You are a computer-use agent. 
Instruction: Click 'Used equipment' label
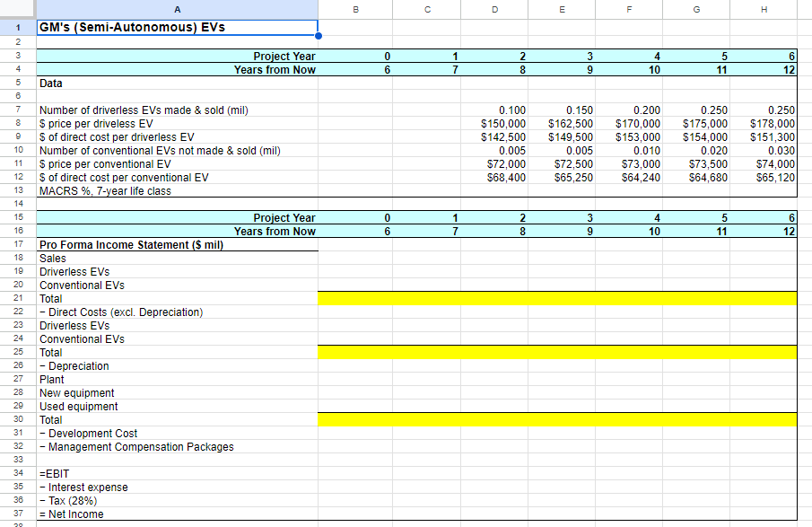(79, 407)
